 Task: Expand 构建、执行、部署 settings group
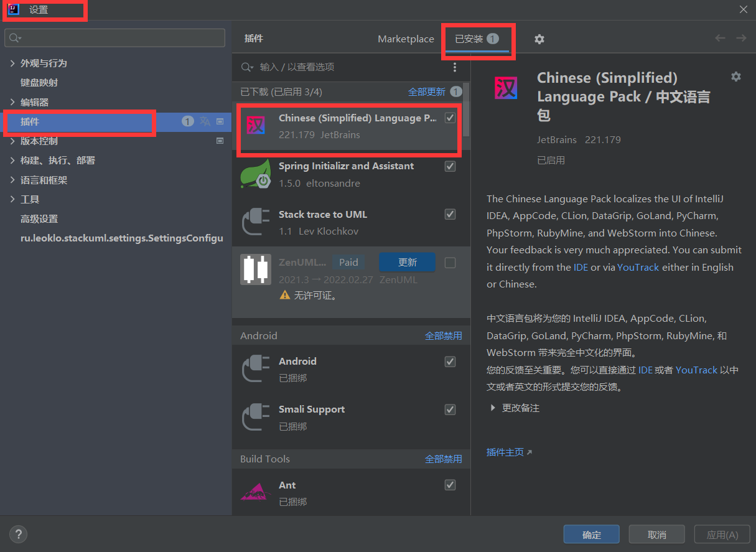pyautogui.click(x=12, y=161)
